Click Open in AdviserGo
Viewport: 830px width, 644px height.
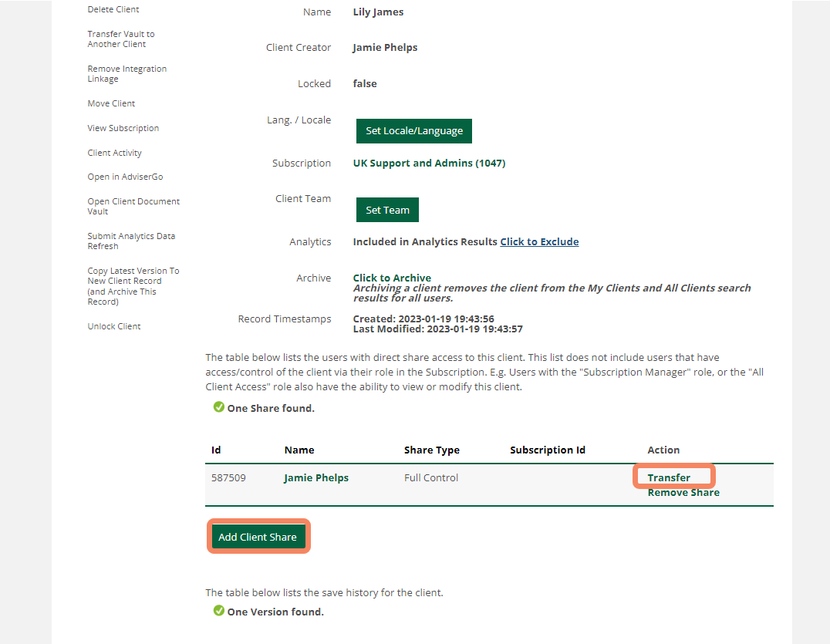pos(126,177)
